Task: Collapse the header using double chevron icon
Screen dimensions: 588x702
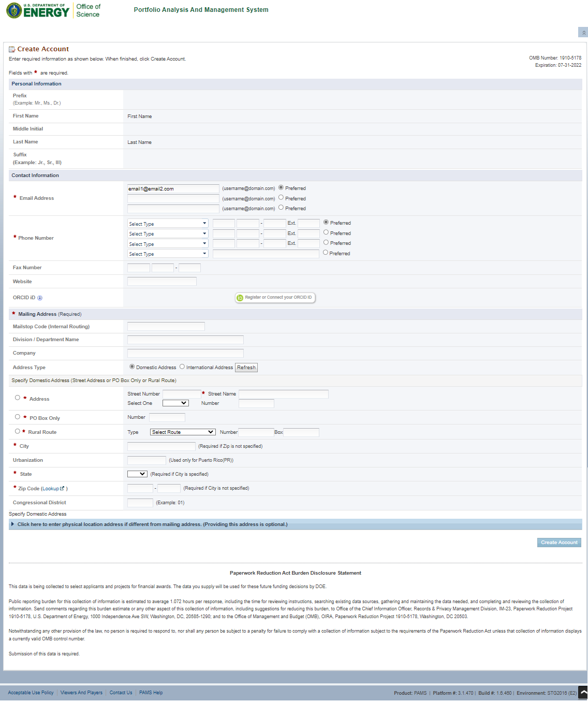Action: click(583, 33)
